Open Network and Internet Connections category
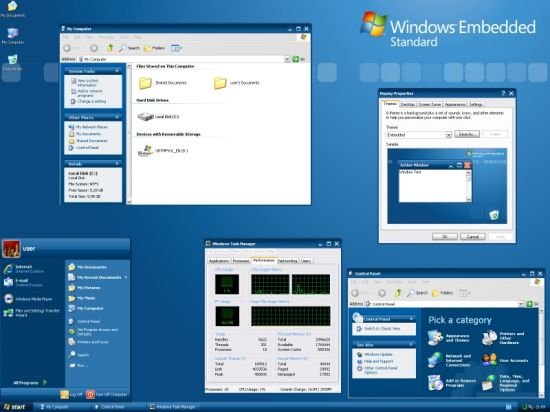The image size is (550, 412). click(x=449, y=360)
